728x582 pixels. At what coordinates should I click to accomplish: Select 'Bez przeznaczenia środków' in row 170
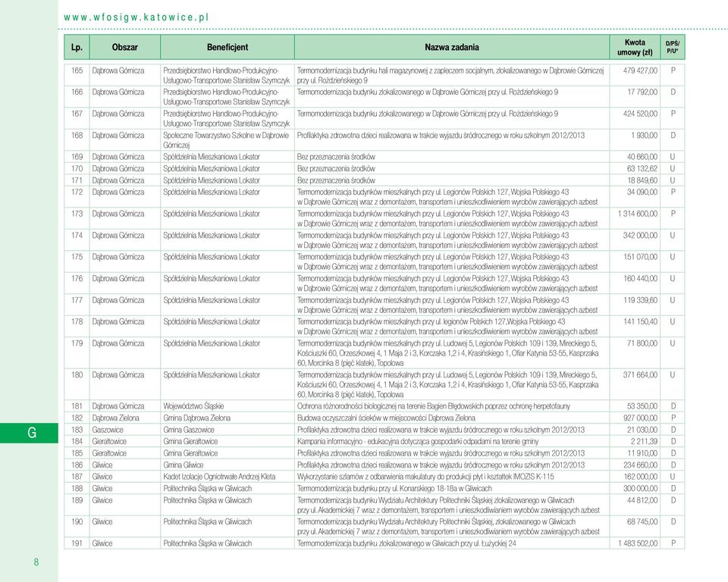point(336,168)
